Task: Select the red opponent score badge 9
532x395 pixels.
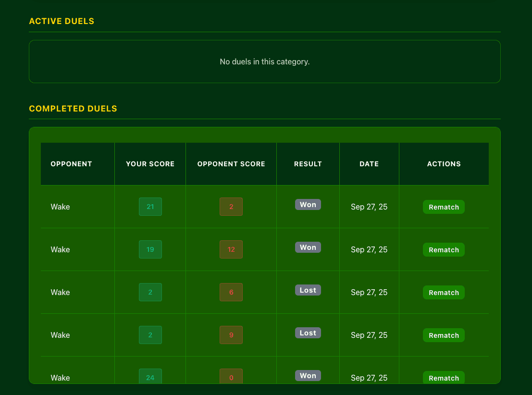Action: click(231, 335)
